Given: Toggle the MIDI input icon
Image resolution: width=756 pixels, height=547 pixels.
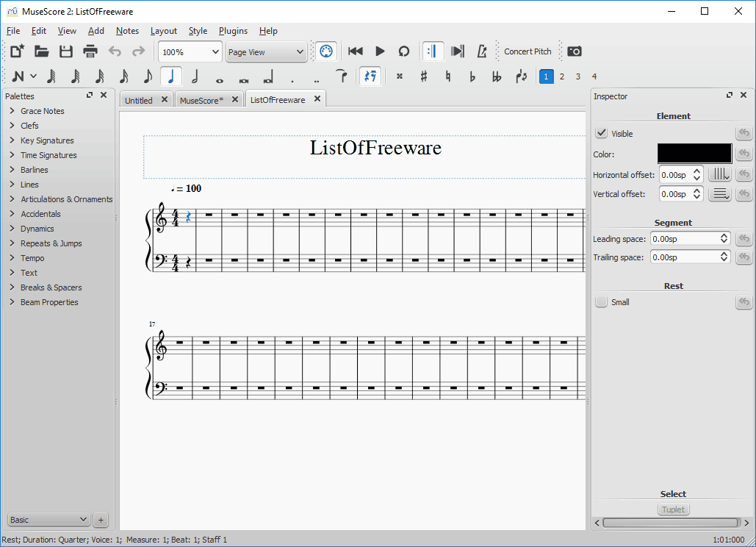Looking at the screenshot, I should point(326,51).
